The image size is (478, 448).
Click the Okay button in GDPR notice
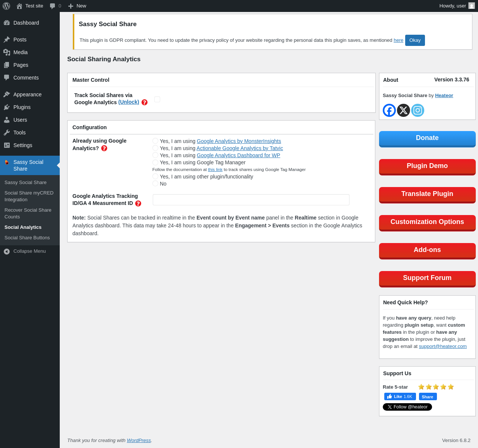click(415, 40)
